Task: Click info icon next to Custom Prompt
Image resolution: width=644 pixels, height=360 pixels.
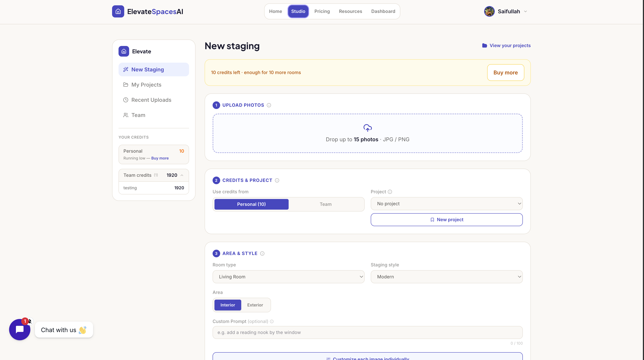Action: point(272,321)
